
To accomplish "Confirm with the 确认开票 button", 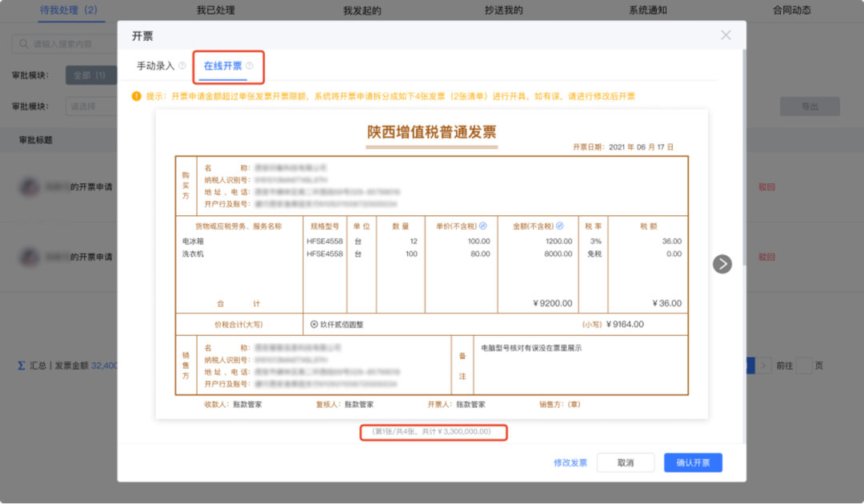I will [693, 462].
